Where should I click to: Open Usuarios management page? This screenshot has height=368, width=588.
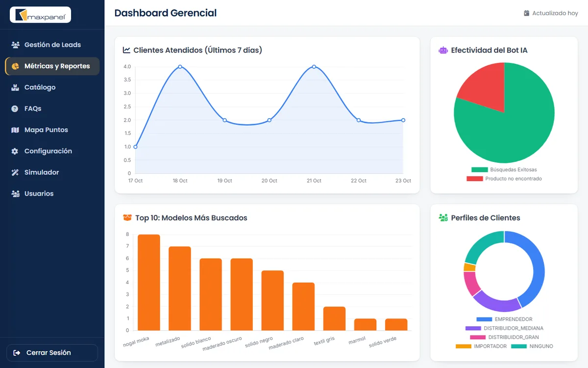(52, 194)
